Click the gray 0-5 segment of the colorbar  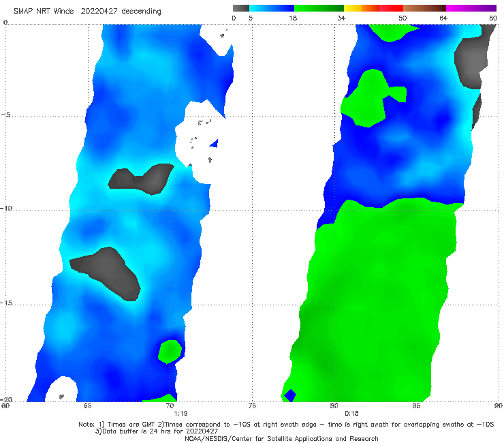coord(241,8)
